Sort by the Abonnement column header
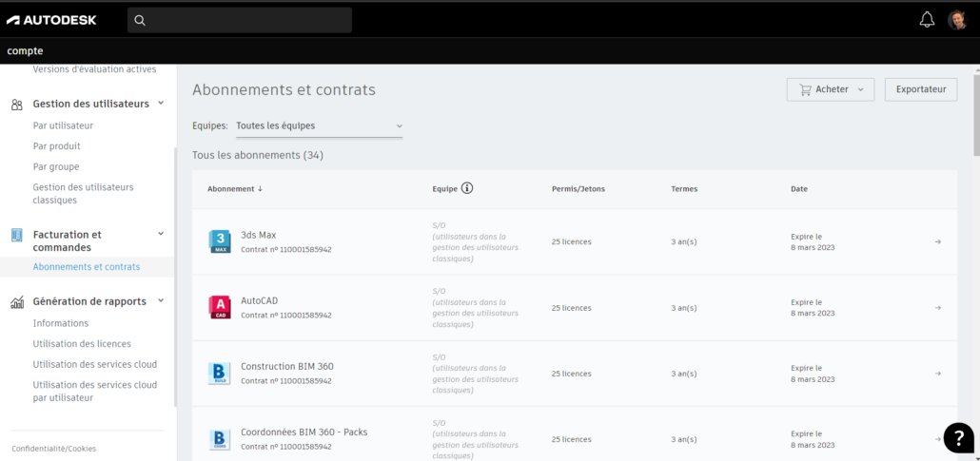This screenshot has width=980, height=461. [234, 188]
